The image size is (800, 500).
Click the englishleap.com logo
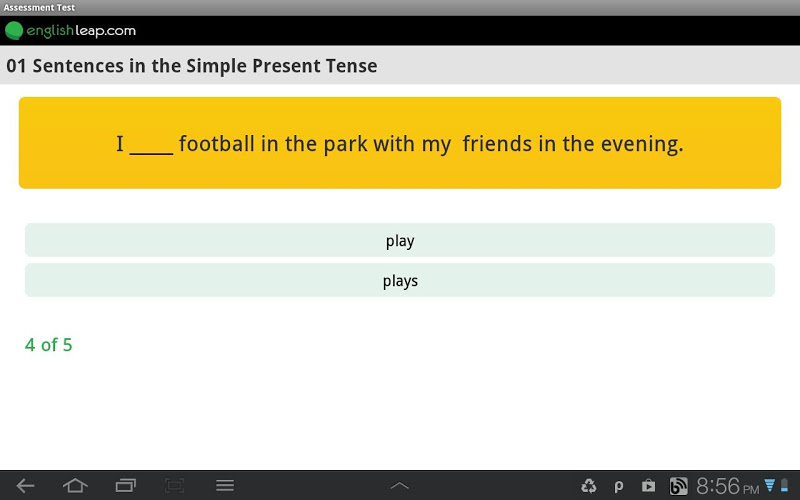(x=70, y=31)
